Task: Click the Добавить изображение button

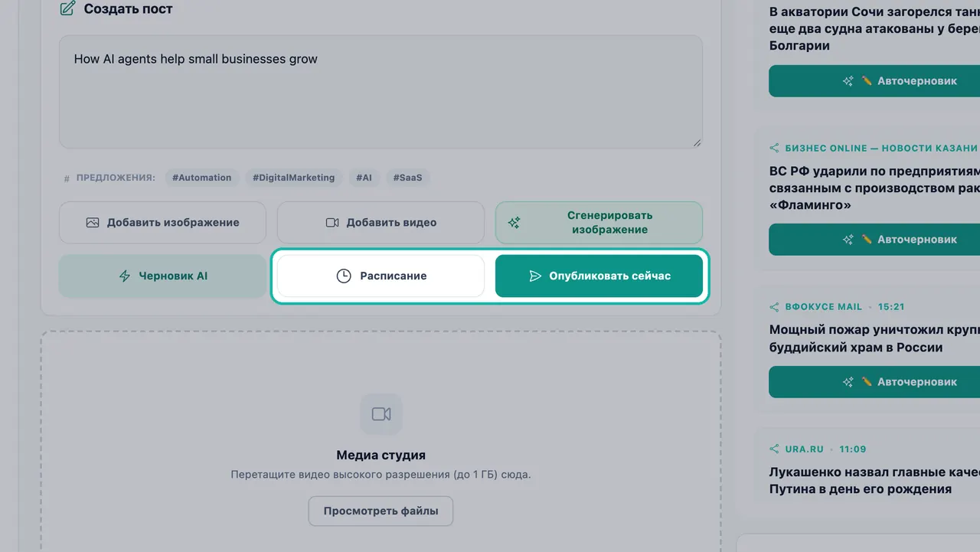Action: point(162,223)
